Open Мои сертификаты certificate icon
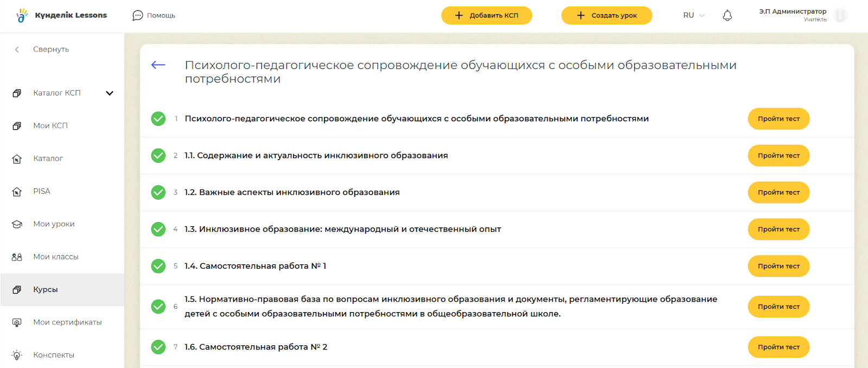This screenshot has height=368, width=868. point(17,322)
